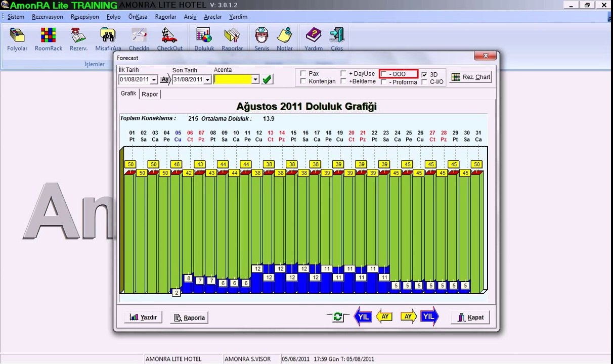Click the Yazdır print button
This screenshot has height=364, width=613.
pos(143,317)
